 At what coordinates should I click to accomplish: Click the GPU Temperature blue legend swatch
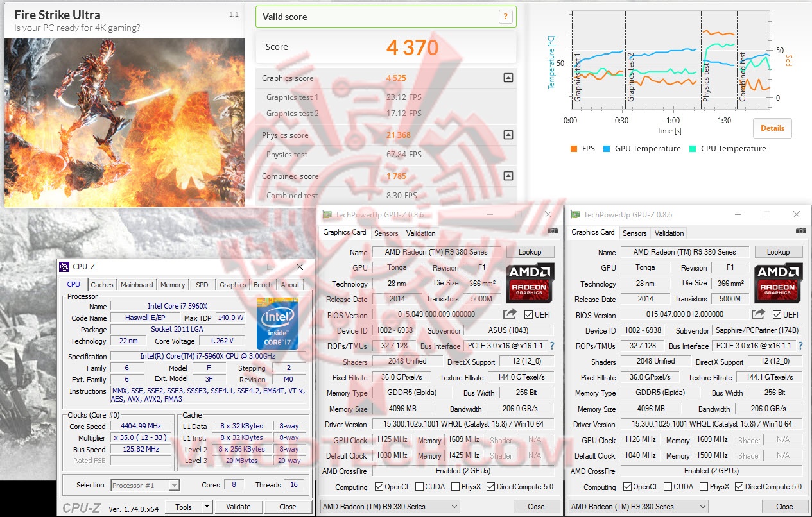pyautogui.click(x=606, y=149)
